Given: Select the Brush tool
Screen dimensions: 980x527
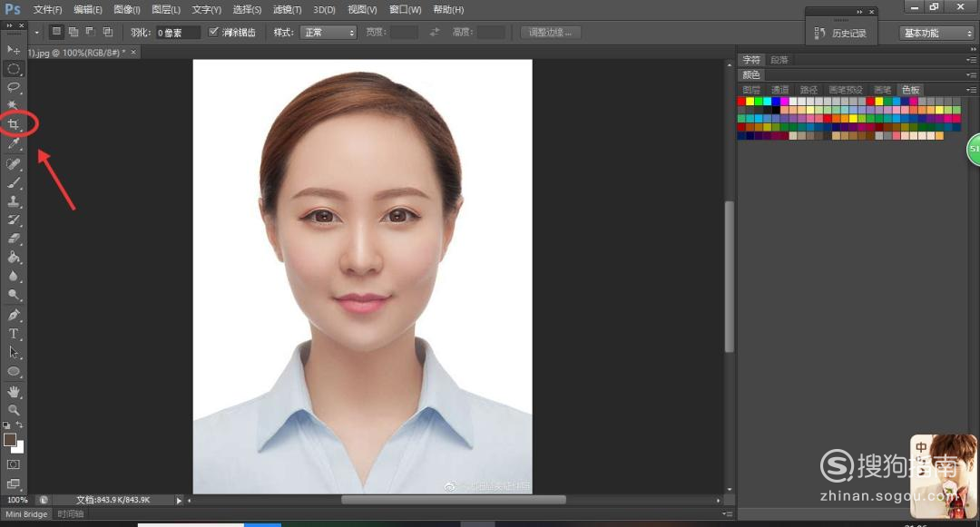Looking at the screenshot, I should (x=14, y=182).
